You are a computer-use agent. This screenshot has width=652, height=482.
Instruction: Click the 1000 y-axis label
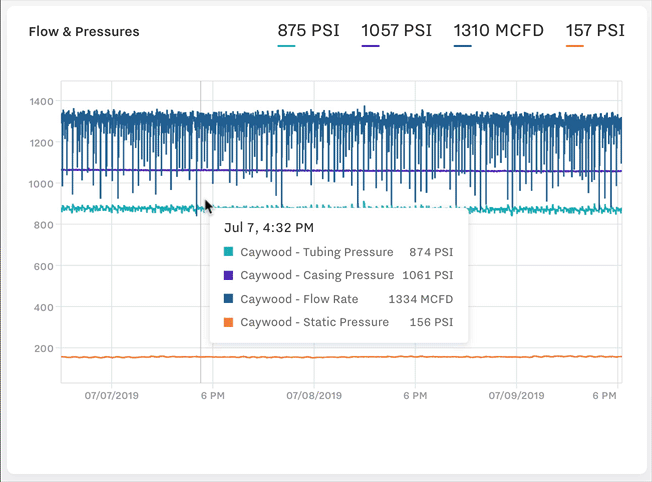42,184
